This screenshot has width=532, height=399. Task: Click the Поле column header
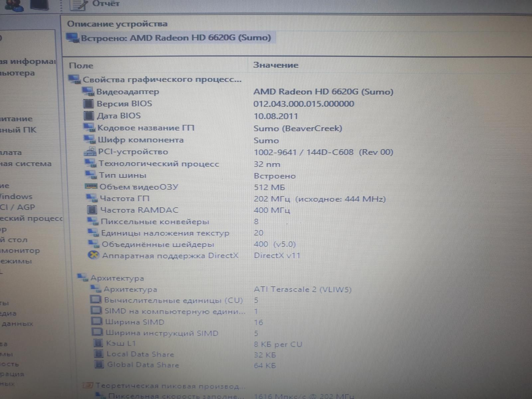pyautogui.click(x=81, y=66)
